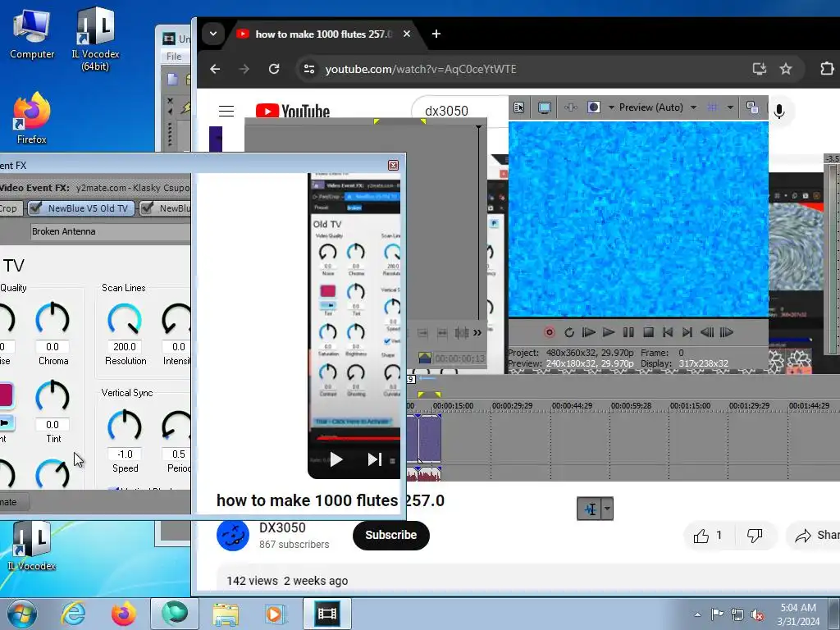The height and width of the screenshot is (630, 840).
Task: Open the DX3050 channel avatar
Action: coord(233,535)
